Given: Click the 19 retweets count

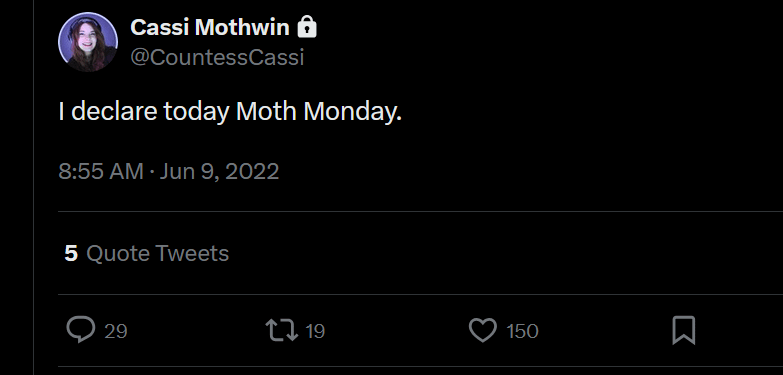Looking at the screenshot, I should tap(315, 331).
